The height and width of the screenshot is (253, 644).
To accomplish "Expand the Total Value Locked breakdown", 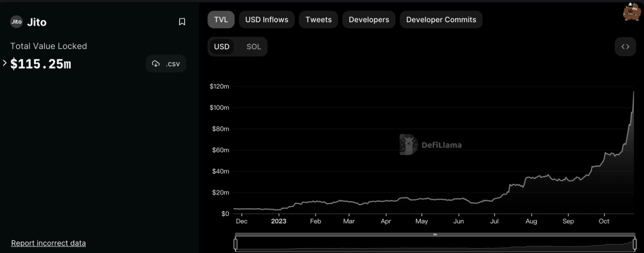I will [x=5, y=63].
